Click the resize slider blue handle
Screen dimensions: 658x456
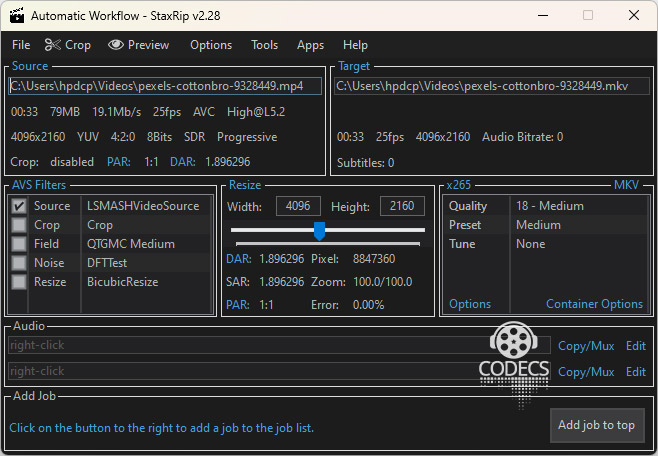pos(319,231)
